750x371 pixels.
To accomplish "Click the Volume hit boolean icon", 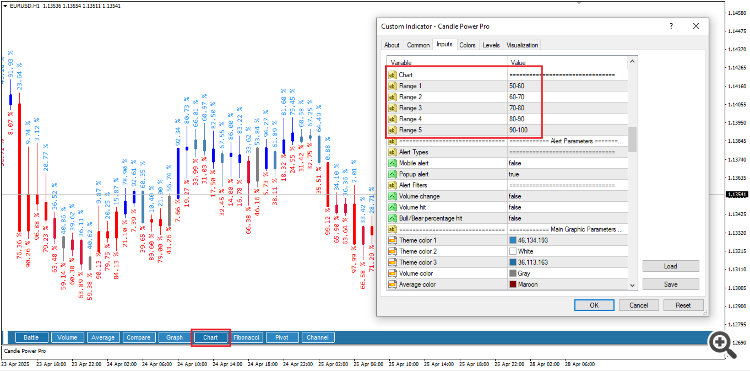I will [392, 207].
